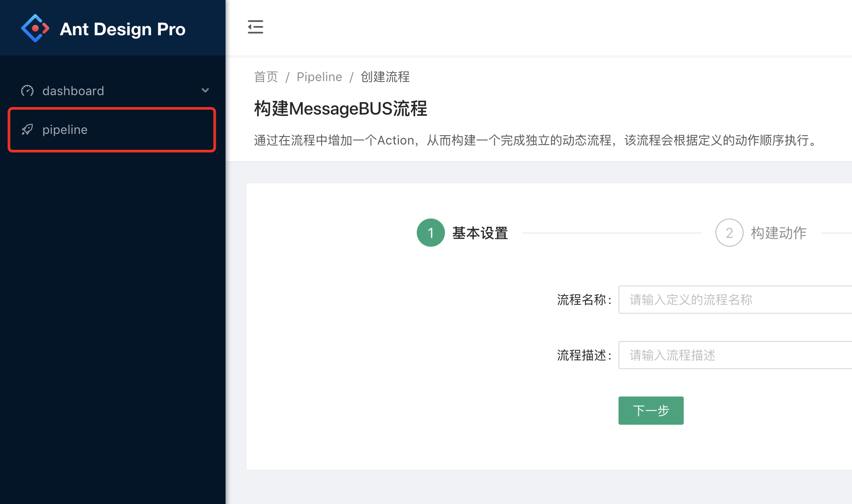The width and height of the screenshot is (852, 504).
Task: Collapse the sidebar with the fold icon
Action: pyautogui.click(x=255, y=27)
